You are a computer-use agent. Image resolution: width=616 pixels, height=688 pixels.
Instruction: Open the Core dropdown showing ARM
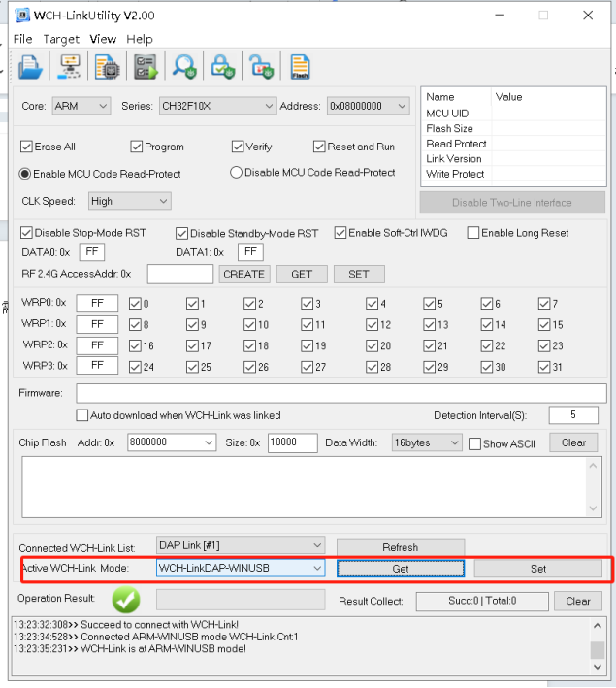81,106
